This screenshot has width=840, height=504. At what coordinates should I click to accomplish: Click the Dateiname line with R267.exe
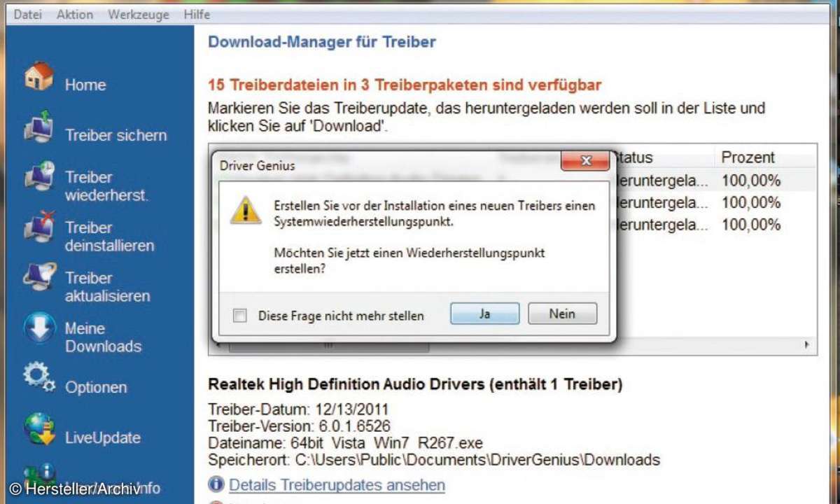click(x=345, y=443)
